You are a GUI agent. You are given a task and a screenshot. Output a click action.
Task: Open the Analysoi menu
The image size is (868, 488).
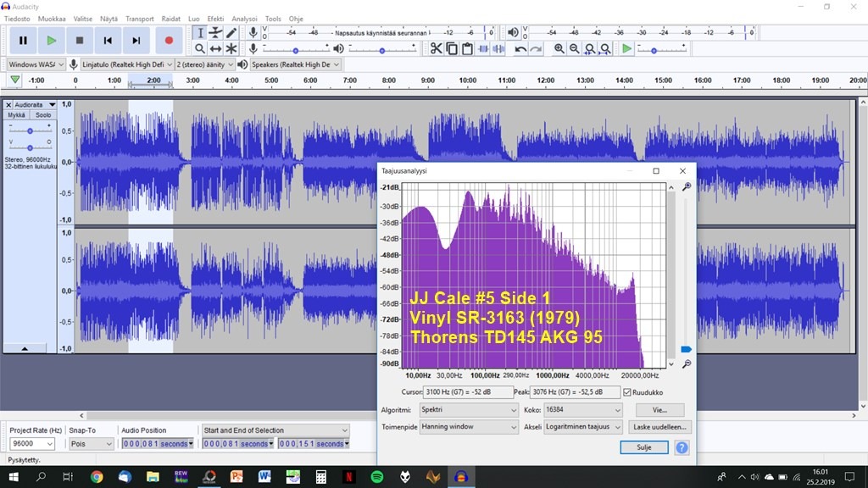[x=244, y=19]
